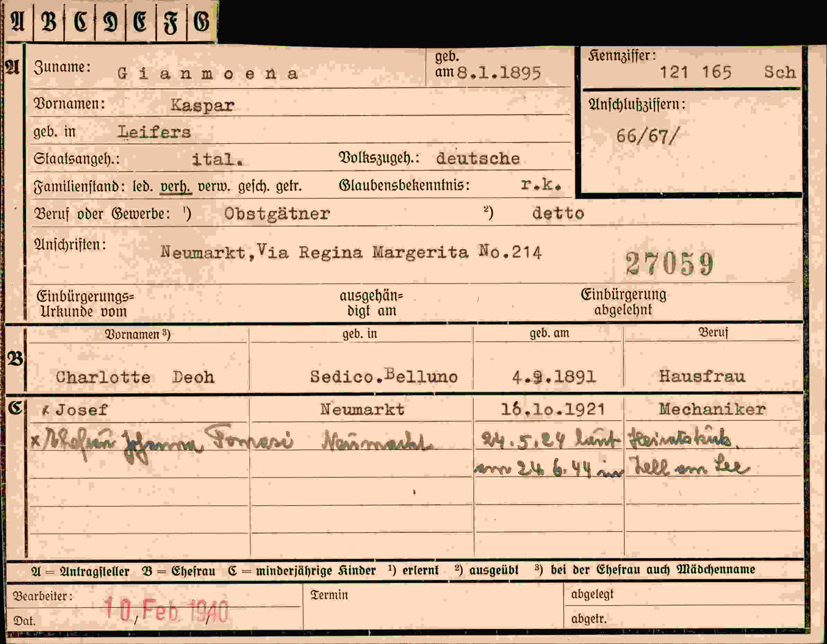
Task: Click the Beruf column header
Action: [x=713, y=332]
